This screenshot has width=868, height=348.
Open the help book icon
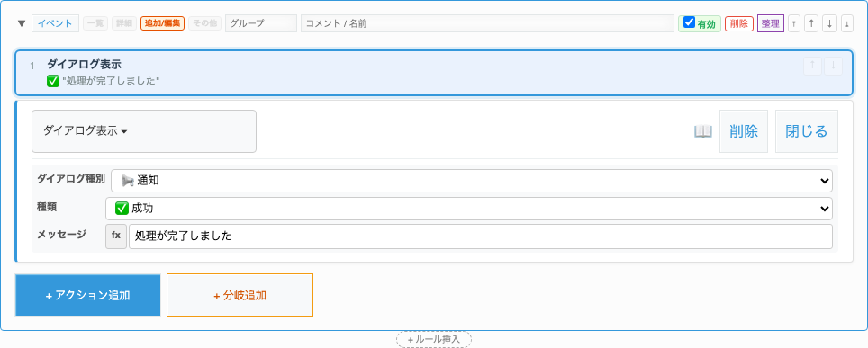coord(703,131)
